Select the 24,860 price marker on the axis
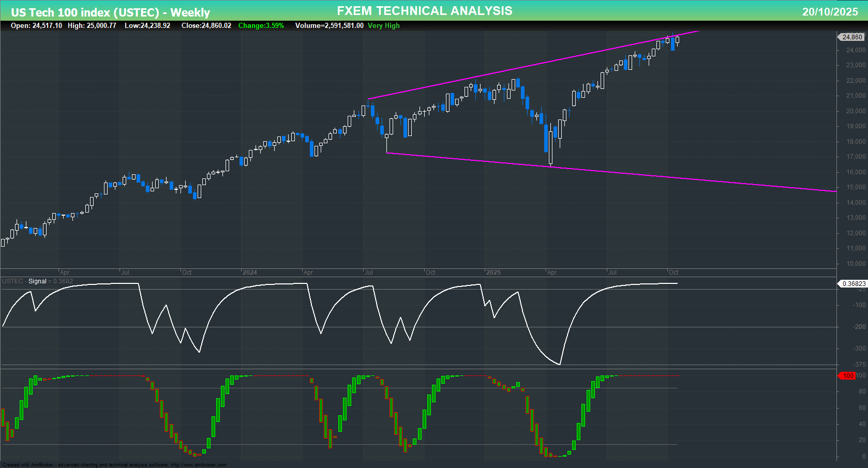This screenshot has width=868, height=468. (x=851, y=37)
